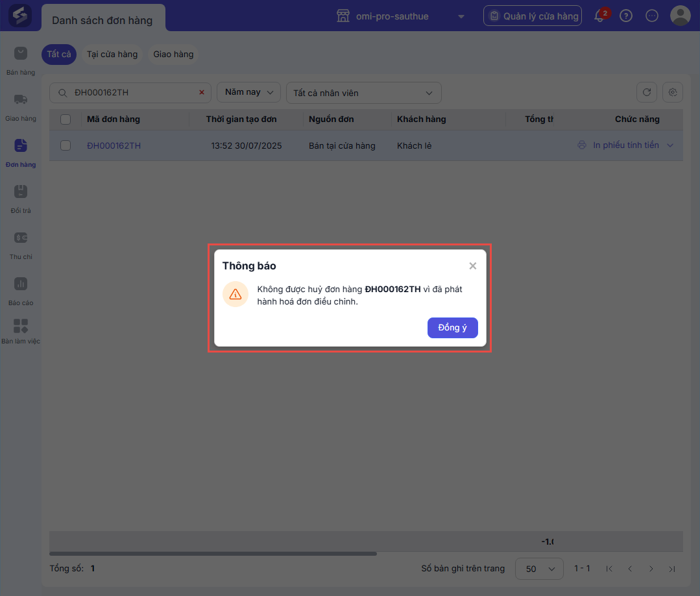The height and width of the screenshot is (596, 700).
Task: Go to first page of records
Action: 609,569
